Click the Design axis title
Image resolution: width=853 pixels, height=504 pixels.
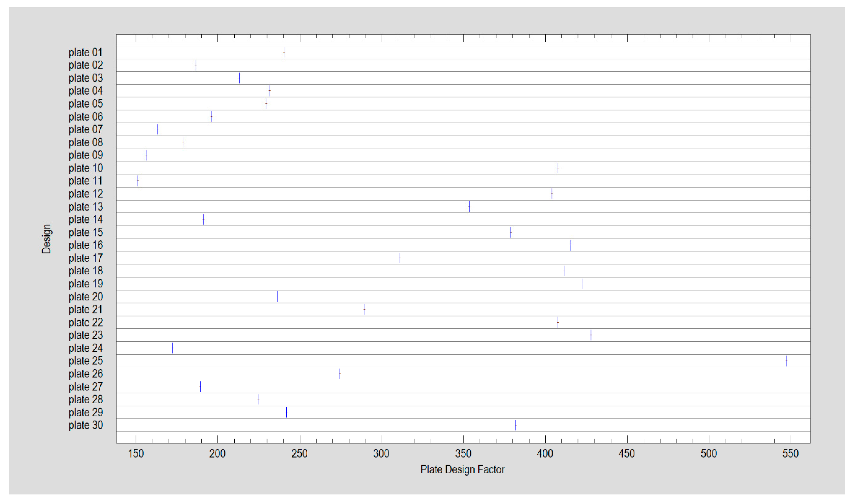(x=47, y=239)
